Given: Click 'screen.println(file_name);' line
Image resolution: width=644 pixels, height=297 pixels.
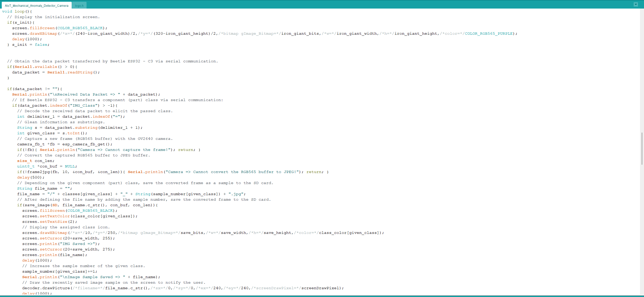Looking at the screenshot, I should 55,255.
